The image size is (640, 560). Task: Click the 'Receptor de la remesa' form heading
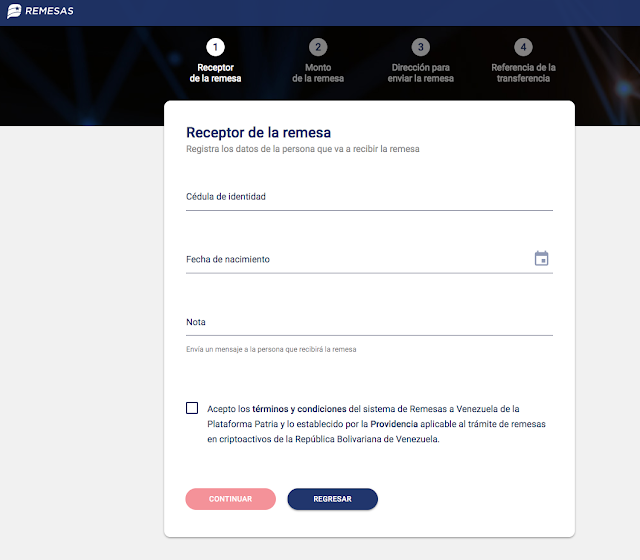pos(258,133)
